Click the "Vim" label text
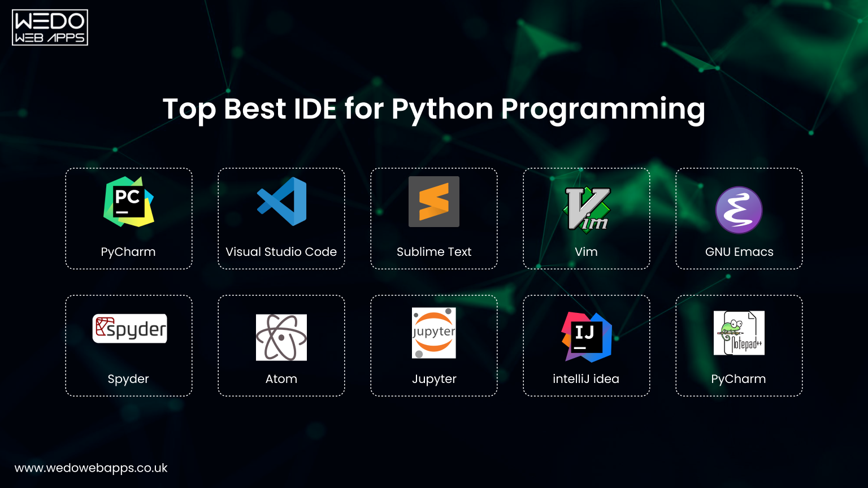 tap(586, 252)
